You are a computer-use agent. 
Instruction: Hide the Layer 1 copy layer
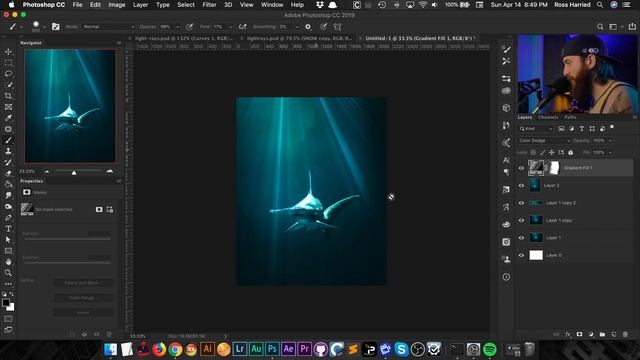tap(521, 220)
